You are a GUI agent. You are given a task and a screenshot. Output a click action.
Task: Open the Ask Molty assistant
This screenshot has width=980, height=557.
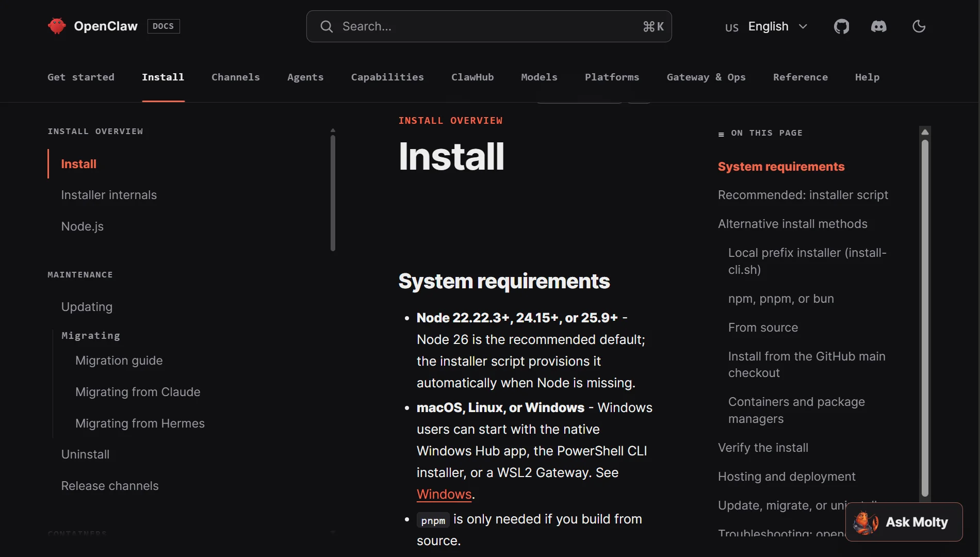(x=904, y=522)
